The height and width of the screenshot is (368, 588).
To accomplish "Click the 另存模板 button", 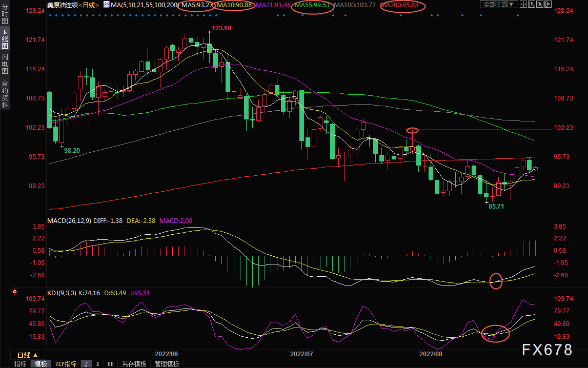I will [x=134, y=364].
